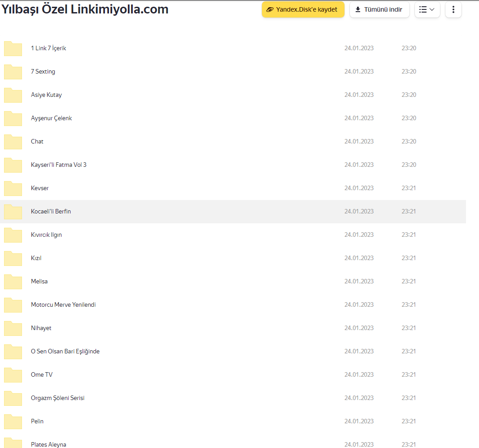
Task: Click the Kızıl folder icon
Action: tap(13, 258)
